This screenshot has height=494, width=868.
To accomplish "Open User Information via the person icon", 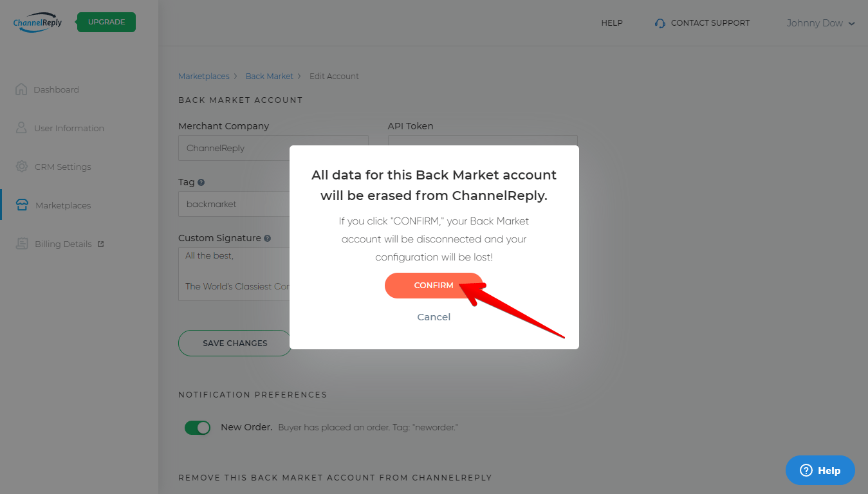I will click(21, 128).
